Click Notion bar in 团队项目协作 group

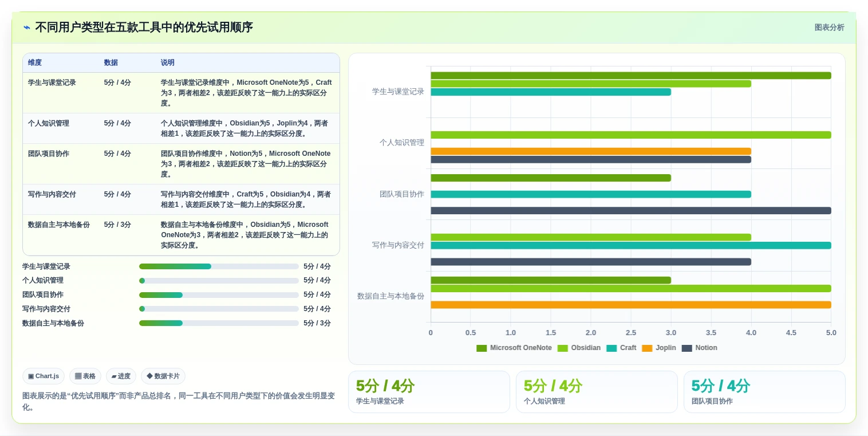tap(631, 211)
